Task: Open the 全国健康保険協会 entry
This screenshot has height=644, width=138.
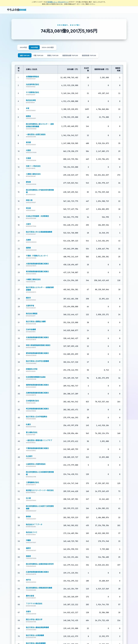Action: (x=33, y=77)
